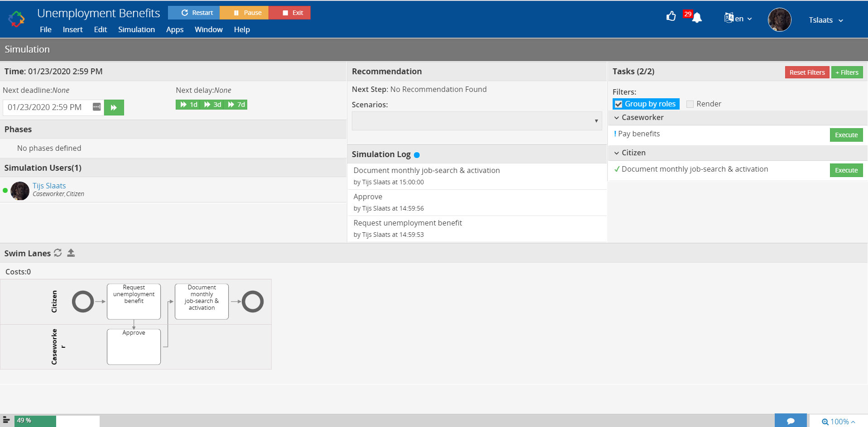Click Tijs Slaats avatar in Simulation Users
The height and width of the screenshot is (427, 868).
pyautogui.click(x=20, y=191)
